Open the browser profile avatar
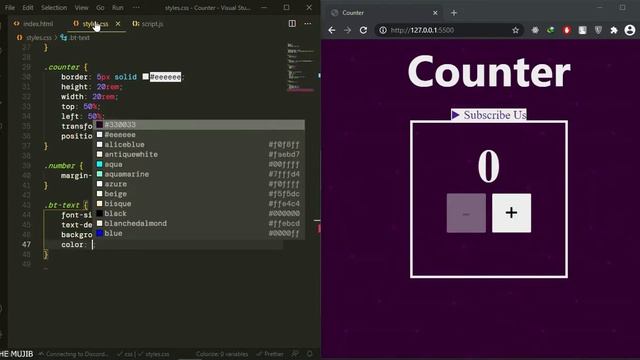This screenshot has height=360, width=640. [630, 30]
